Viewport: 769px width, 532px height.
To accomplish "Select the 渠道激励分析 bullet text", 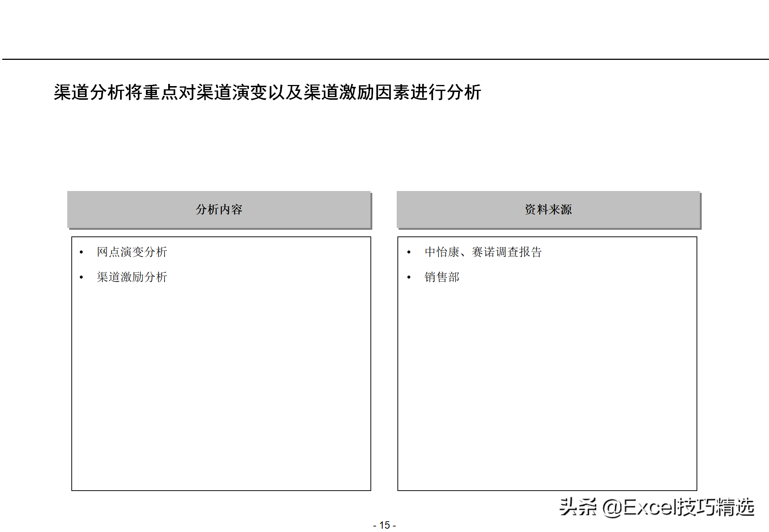I will [x=132, y=277].
